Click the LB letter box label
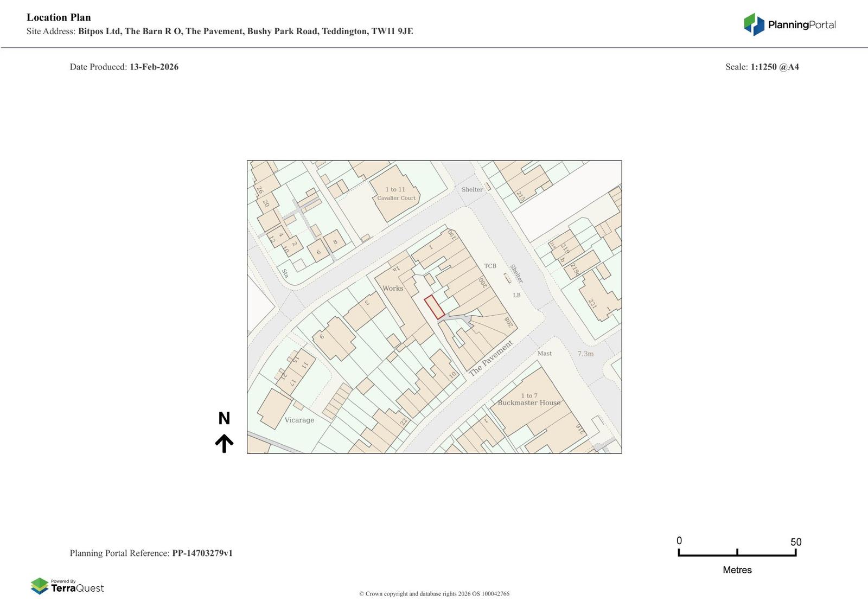868x614 pixels. (x=516, y=295)
